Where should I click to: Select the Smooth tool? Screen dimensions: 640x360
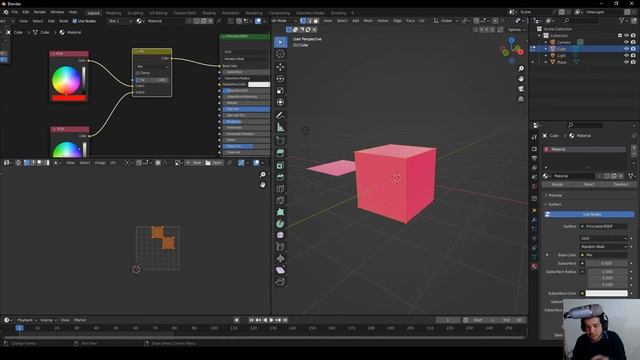coord(280,235)
